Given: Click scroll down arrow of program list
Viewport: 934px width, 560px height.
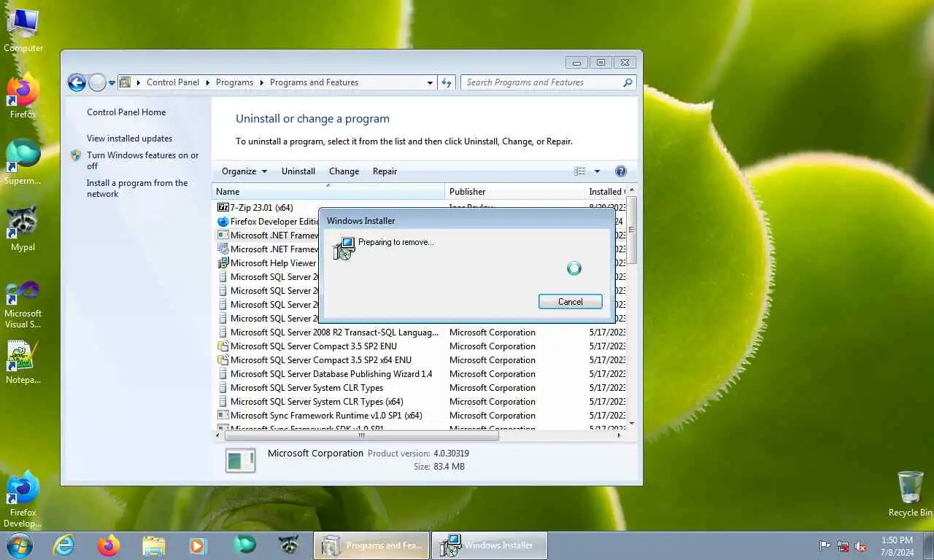Looking at the screenshot, I should tap(632, 424).
